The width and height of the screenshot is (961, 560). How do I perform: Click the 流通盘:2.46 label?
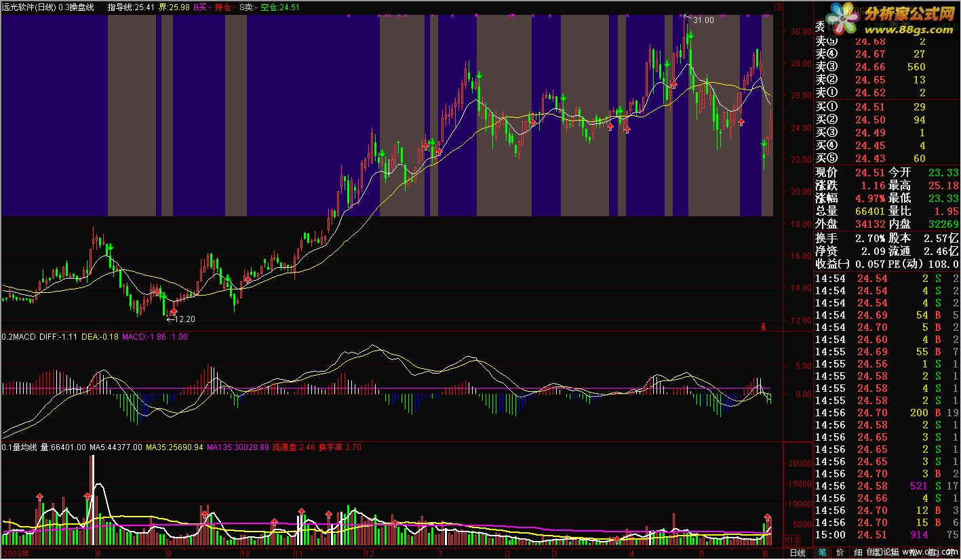[292, 447]
